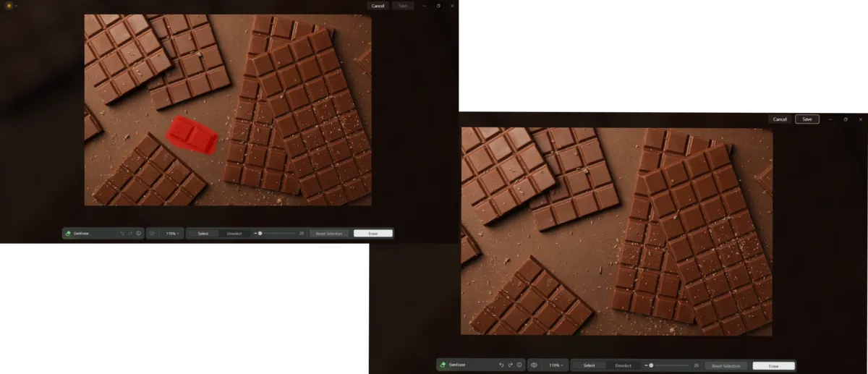This screenshot has width=868, height=374.
Task: Click Save in the right window
Action: point(807,119)
